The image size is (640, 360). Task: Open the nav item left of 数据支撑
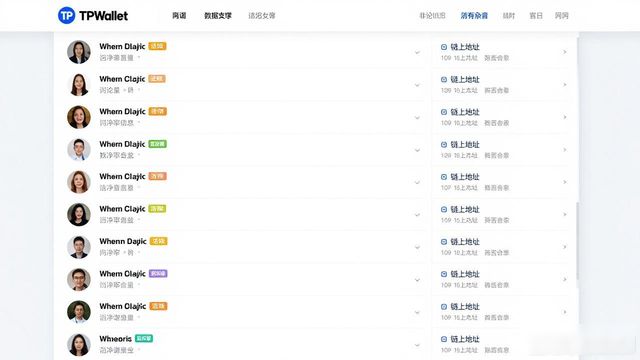pyautogui.click(x=179, y=16)
